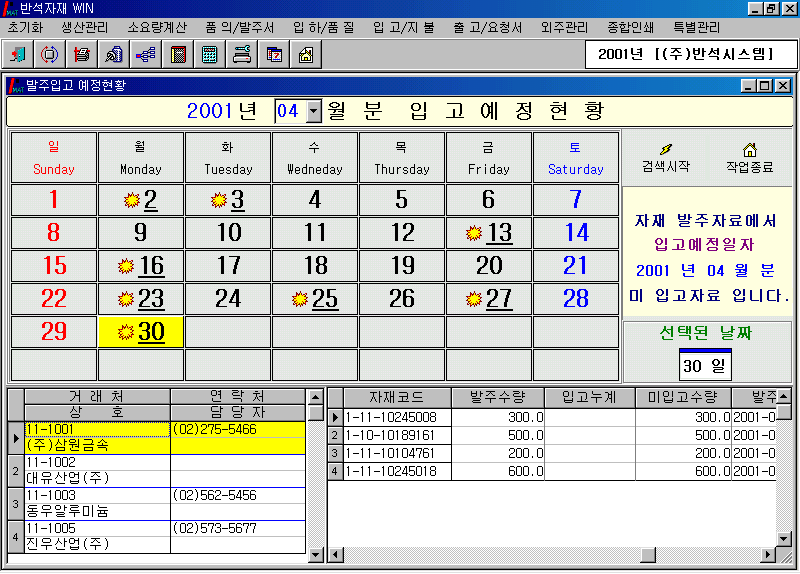Open the calculator from the toolbar
The height and width of the screenshot is (574, 800).
[209, 55]
